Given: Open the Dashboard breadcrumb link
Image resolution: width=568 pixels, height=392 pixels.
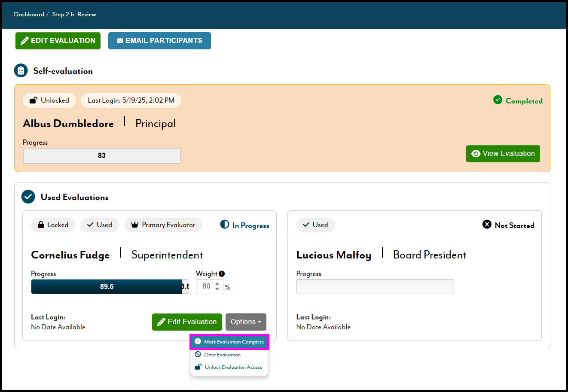Looking at the screenshot, I should coord(29,14).
